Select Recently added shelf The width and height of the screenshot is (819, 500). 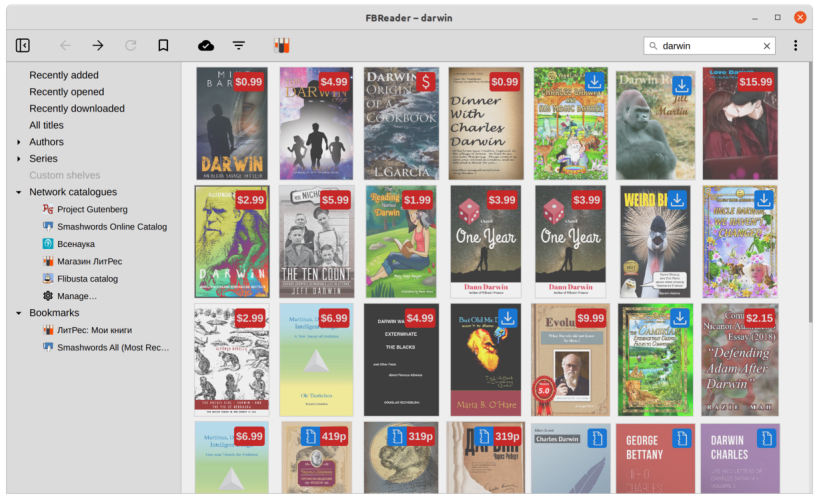(64, 75)
